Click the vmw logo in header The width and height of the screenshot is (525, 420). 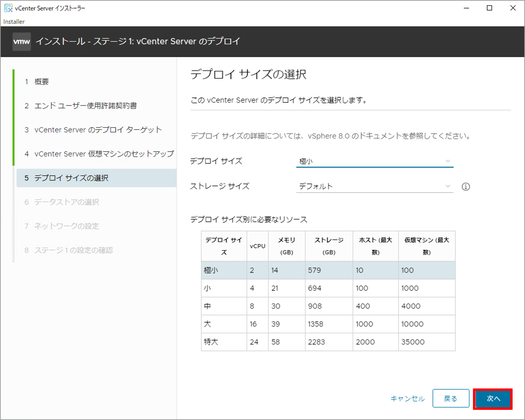coord(22,42)
